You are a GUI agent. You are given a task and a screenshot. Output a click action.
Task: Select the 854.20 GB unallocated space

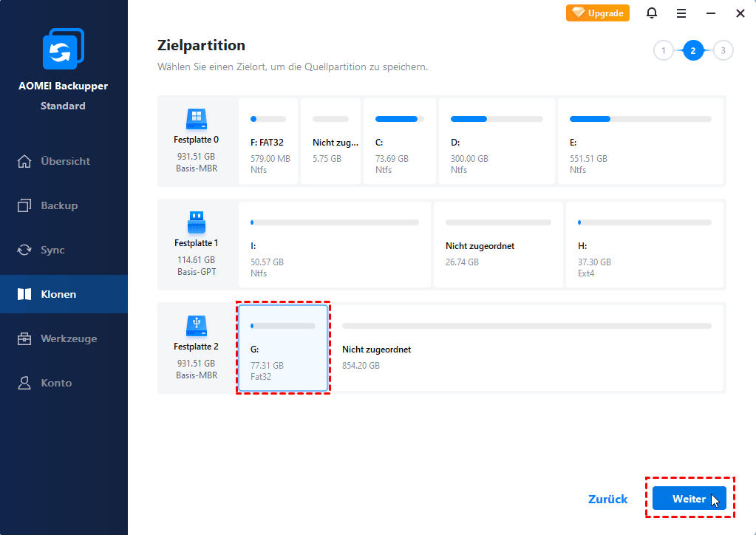click(x=527, y=348)
